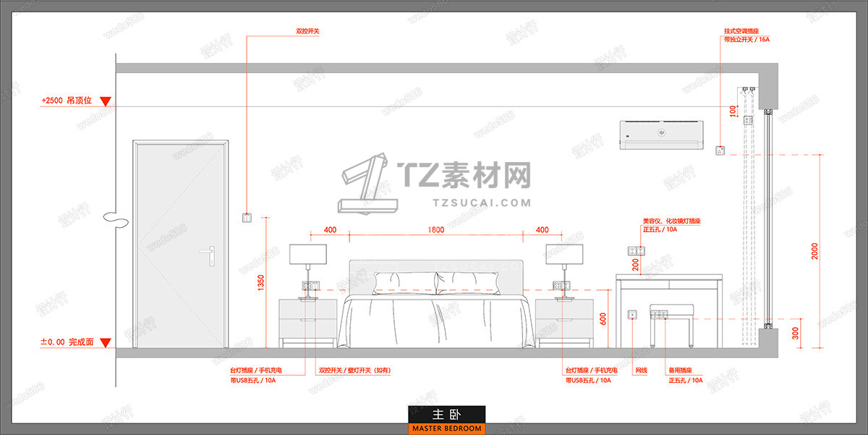Click the 1350 height dimension

(260, 283)
